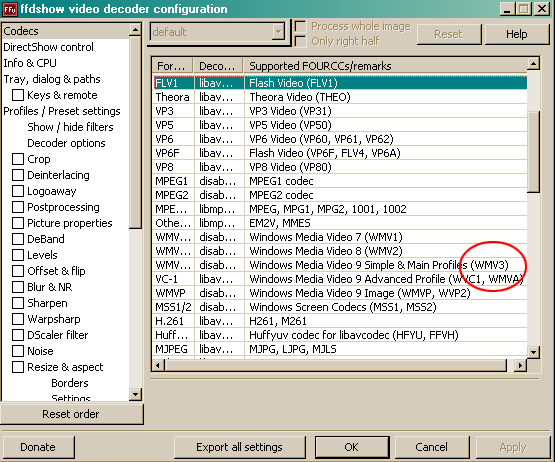Image resolution: width=555 pixels, height=462 pixels.
Task: Select VP8 Video (VP80) row
Action: pyautogui.click(x=340, y=167)
